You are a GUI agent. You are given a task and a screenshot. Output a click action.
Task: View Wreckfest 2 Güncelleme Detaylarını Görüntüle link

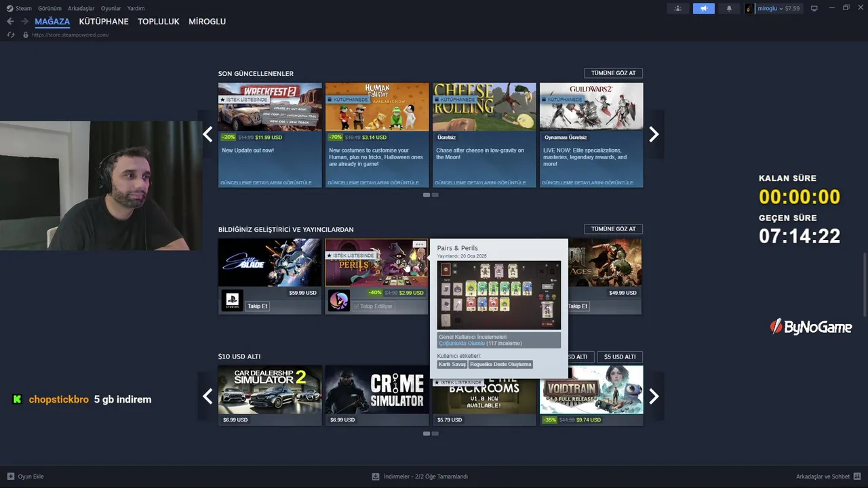[267, 183]
